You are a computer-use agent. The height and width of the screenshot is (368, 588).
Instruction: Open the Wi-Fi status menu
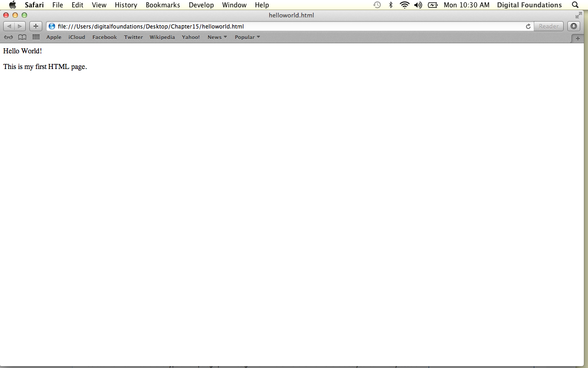[x=404, y=5]
